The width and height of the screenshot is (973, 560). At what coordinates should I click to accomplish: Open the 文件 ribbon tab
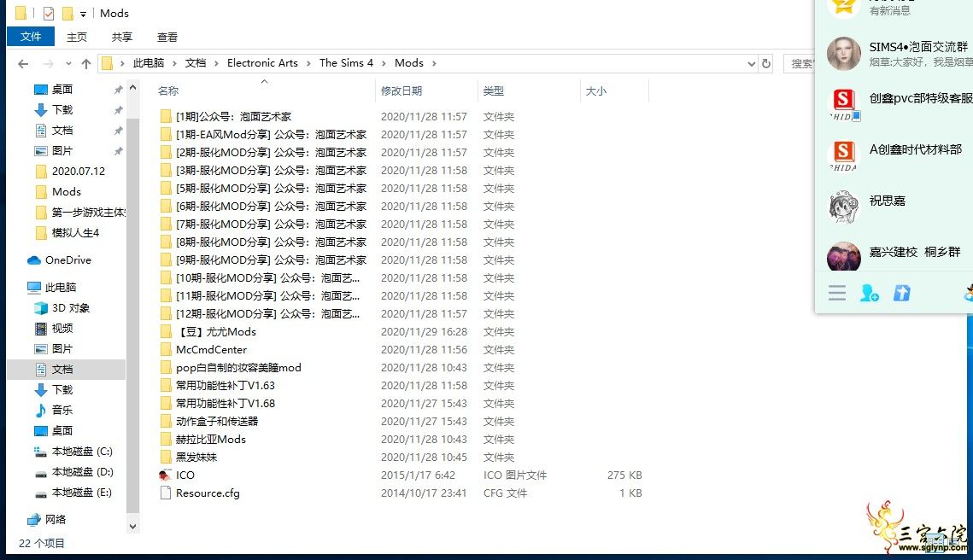tap(31, 37)
